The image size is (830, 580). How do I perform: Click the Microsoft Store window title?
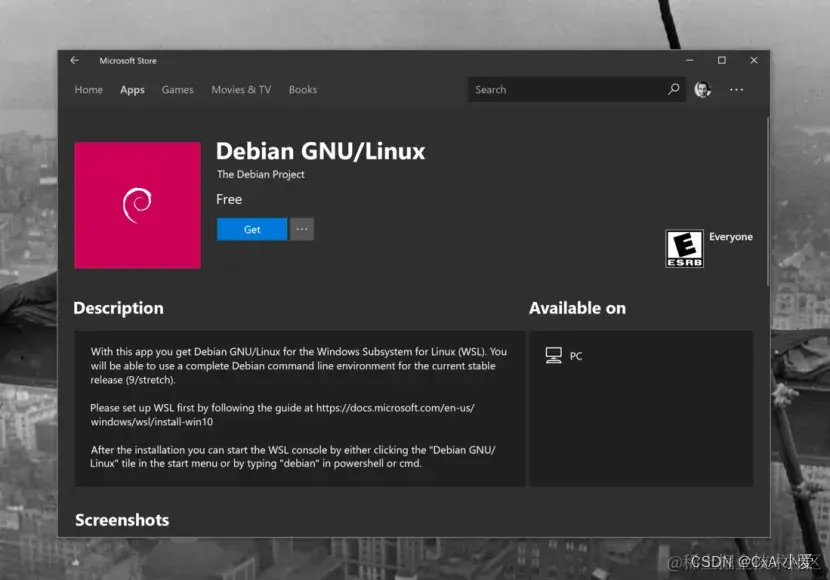pyautogui.click(x=128, y=61)
